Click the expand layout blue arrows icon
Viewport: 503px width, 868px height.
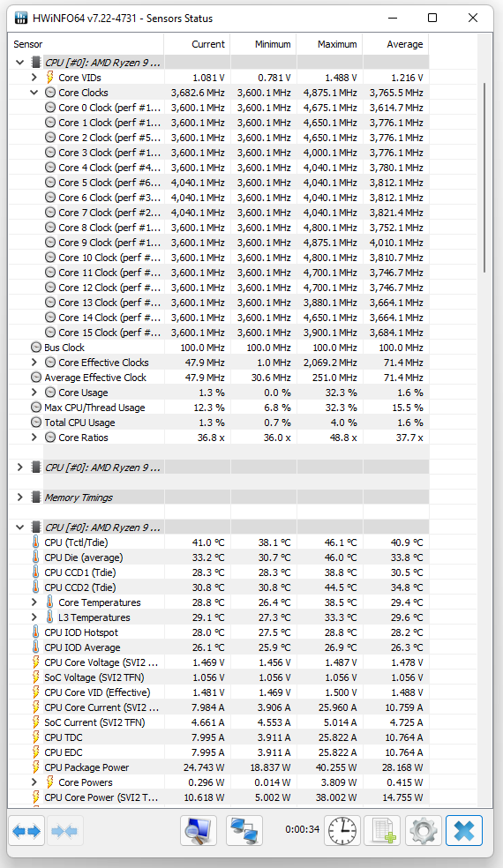pyautogui.click(x=26, y=830)
